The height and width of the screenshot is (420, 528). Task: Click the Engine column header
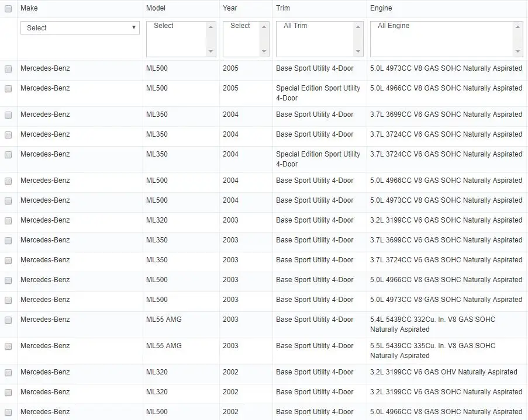point(381,8)
